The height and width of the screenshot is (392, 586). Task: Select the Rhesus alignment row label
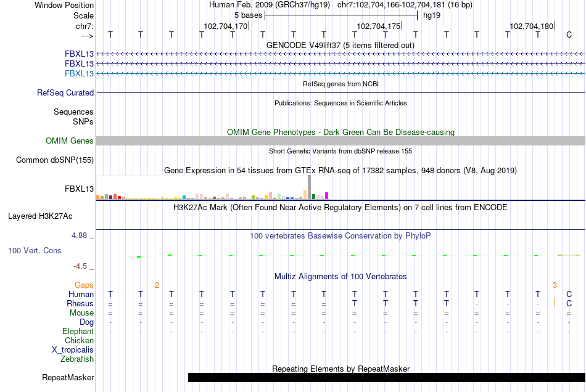pyautogui.click(x=80, y=303)
